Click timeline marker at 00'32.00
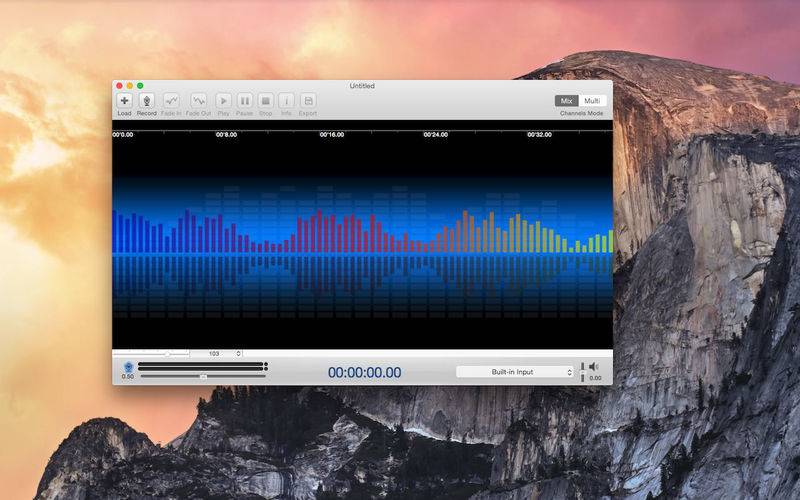Screen dimensions: 800x500 [x=539, y=135]
